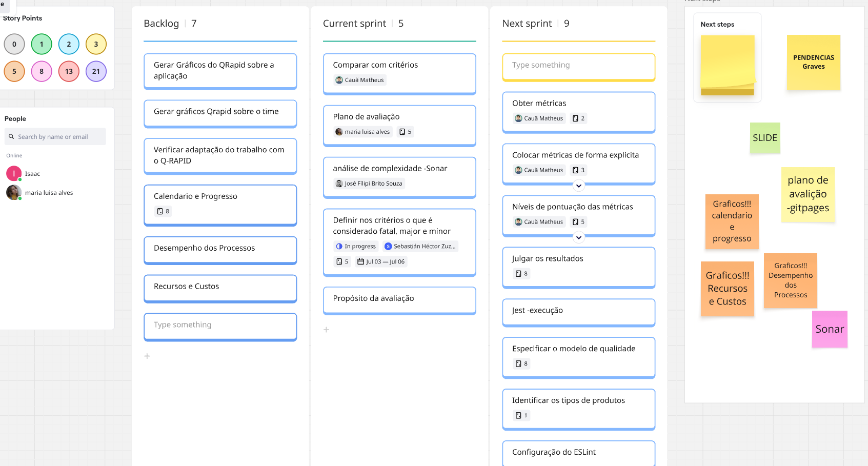Select Desempenho dos Processos backlog card

220,250
